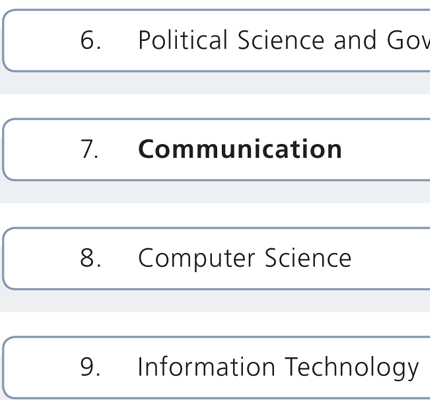
Task: Click the number 6 rank label
Action: pyautogui.click(x=90, y=40)
